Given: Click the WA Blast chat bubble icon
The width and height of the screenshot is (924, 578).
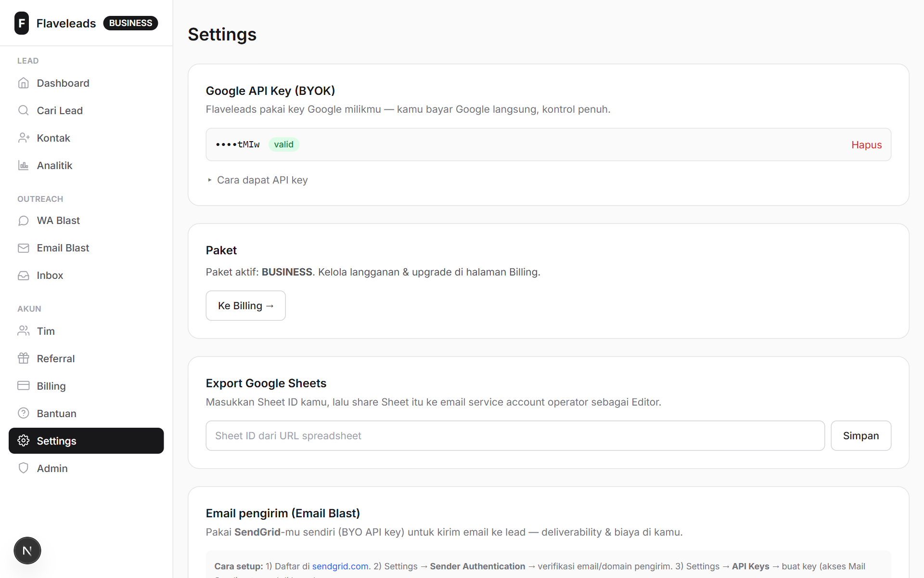Looking at the screenshot, I should point(24,221).
